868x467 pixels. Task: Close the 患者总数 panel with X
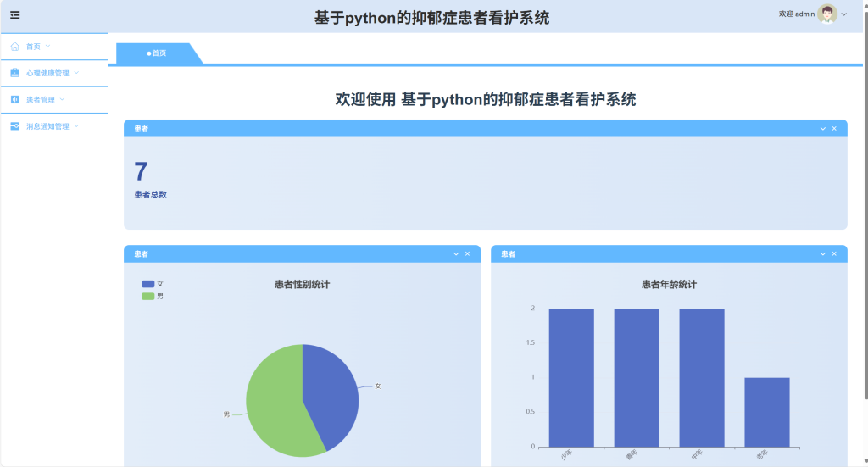tap(834, 128)
